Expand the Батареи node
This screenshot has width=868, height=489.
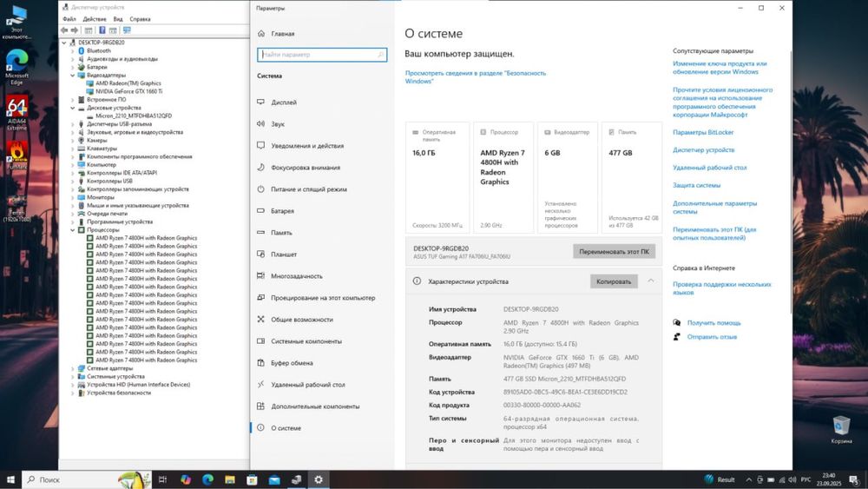click(73, 67)
